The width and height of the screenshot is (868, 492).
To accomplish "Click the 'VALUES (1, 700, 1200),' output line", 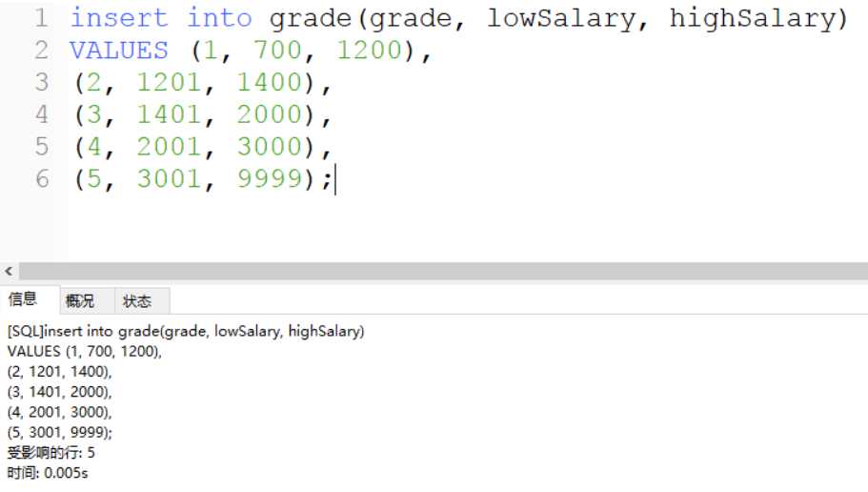I will (x=84, y=351).
